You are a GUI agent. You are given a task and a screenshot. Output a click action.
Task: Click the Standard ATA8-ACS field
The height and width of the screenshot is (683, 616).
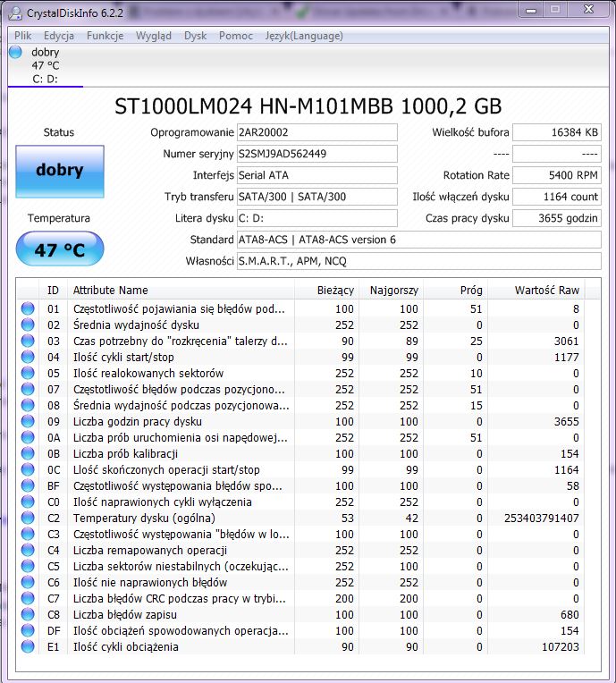click(x=418, y=240)
